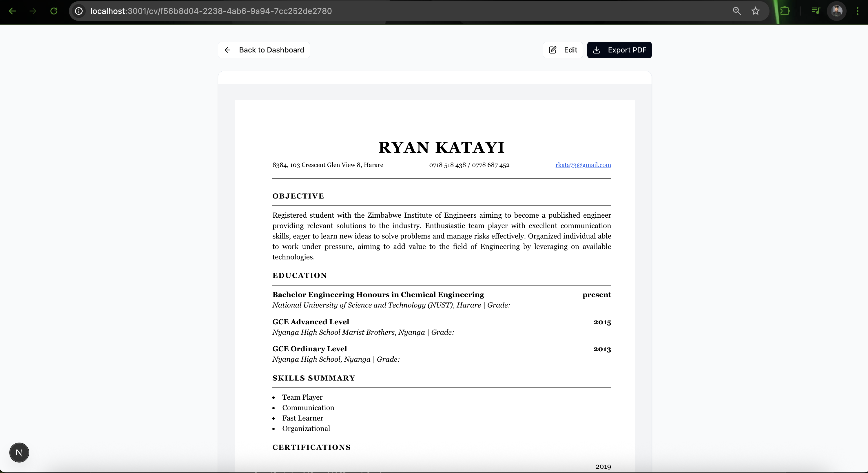This screenshot has width=868, height=473.
Task: Click National University of Science and Technology line
Action: (x=391, y=305)
